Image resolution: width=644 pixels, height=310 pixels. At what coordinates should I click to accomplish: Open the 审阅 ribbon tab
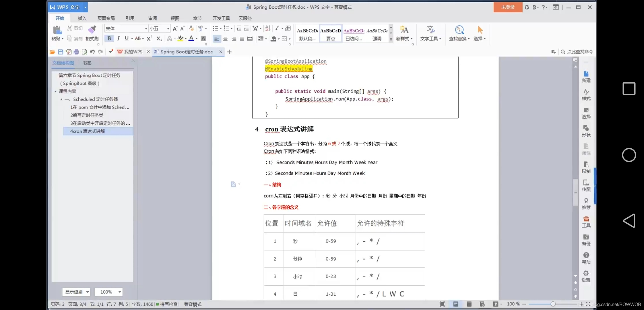coord(152,18)
